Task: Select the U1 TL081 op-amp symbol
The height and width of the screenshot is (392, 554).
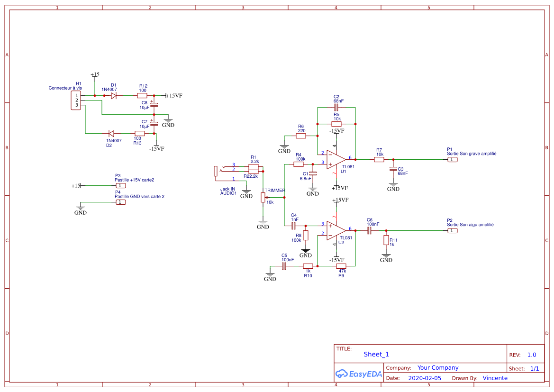Action: (x=337, y=159)
